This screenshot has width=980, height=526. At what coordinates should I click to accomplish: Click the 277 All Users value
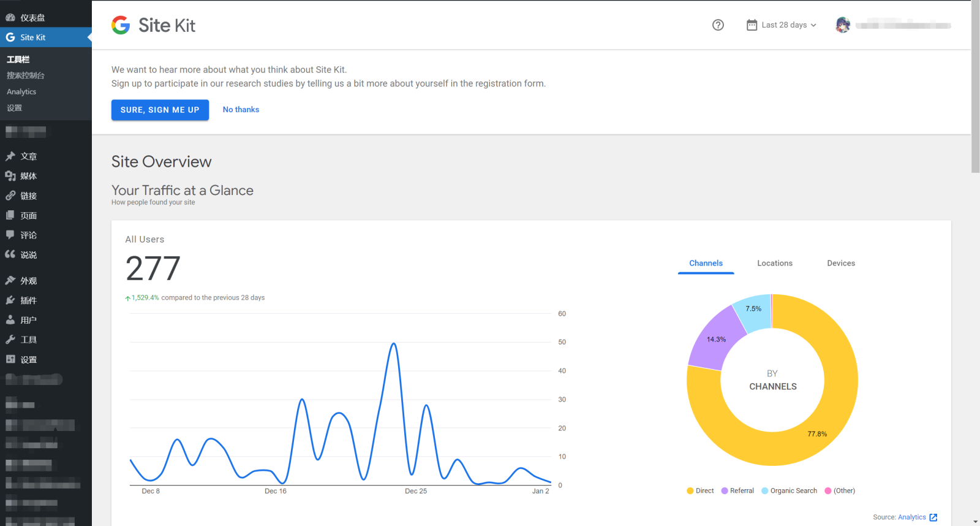pyautogui.click(x=153, y=269)
